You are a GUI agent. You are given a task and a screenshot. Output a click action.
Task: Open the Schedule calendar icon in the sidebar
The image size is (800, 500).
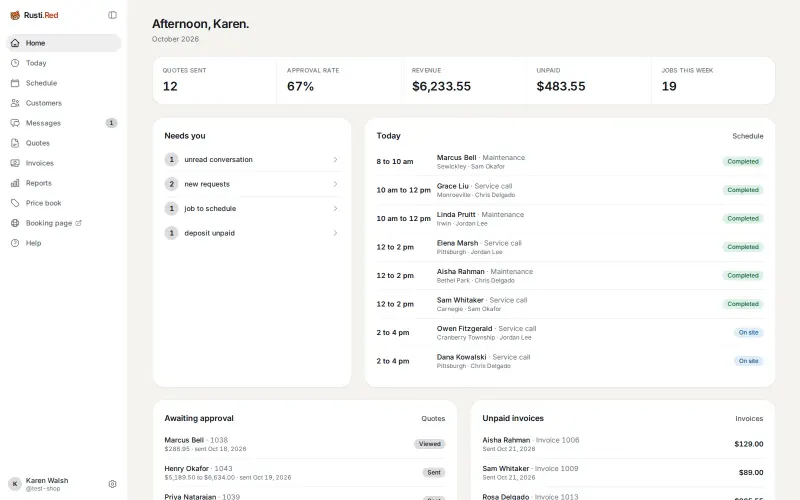(x=15, y=83)
